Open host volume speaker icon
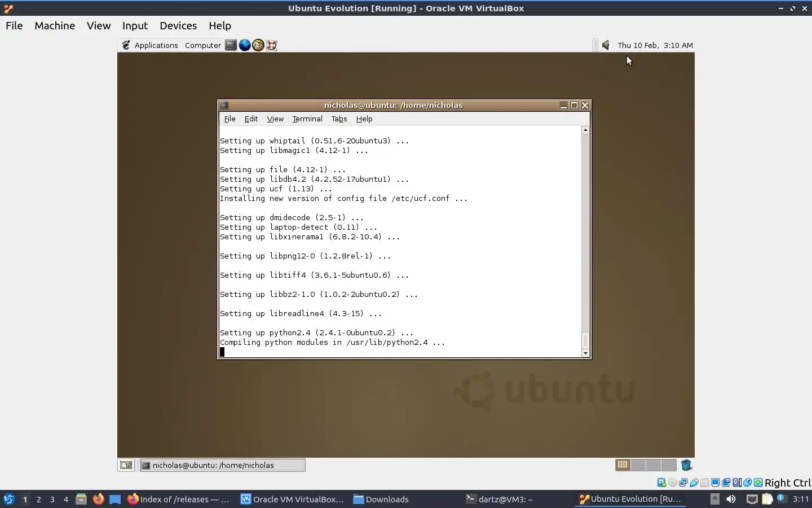 [731, 499]
